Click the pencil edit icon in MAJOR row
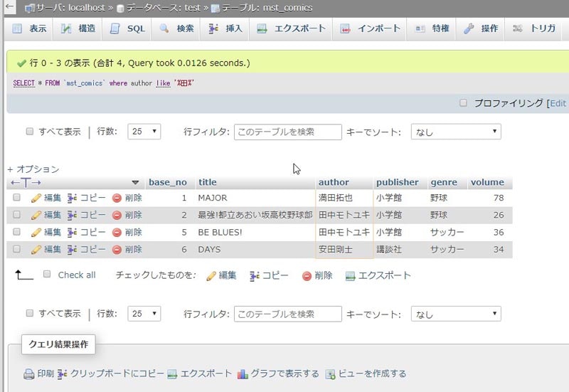Image resolution: width=569 pixels, height=392 pixels. (36, 198)
